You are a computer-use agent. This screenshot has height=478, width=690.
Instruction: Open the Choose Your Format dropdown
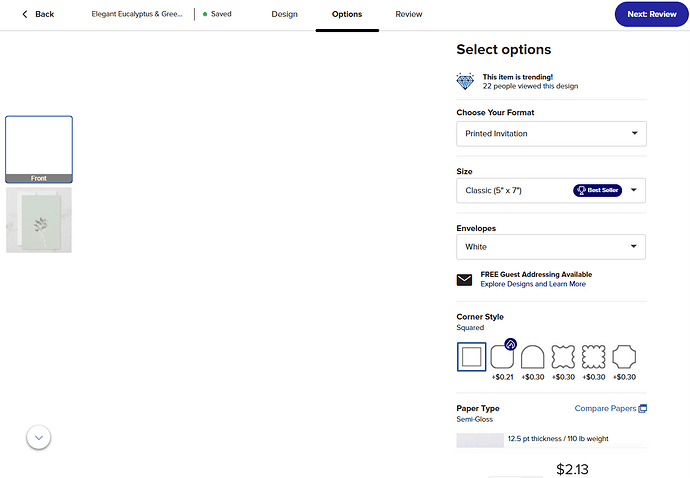(x=551, y=134)
